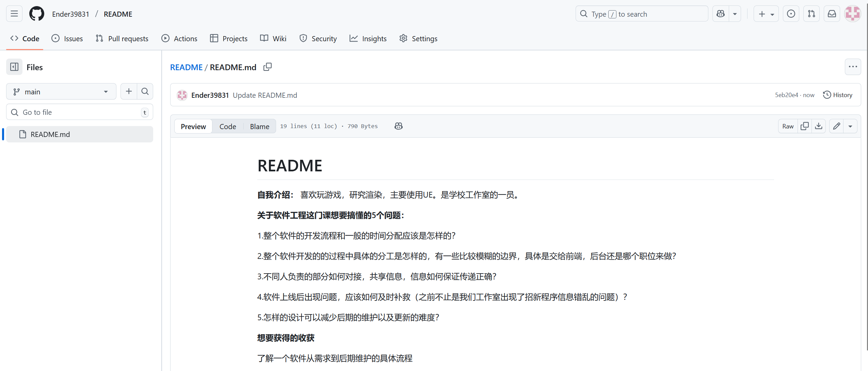Download the raw file
Screen dimensions: 868x371
point(819,126)
